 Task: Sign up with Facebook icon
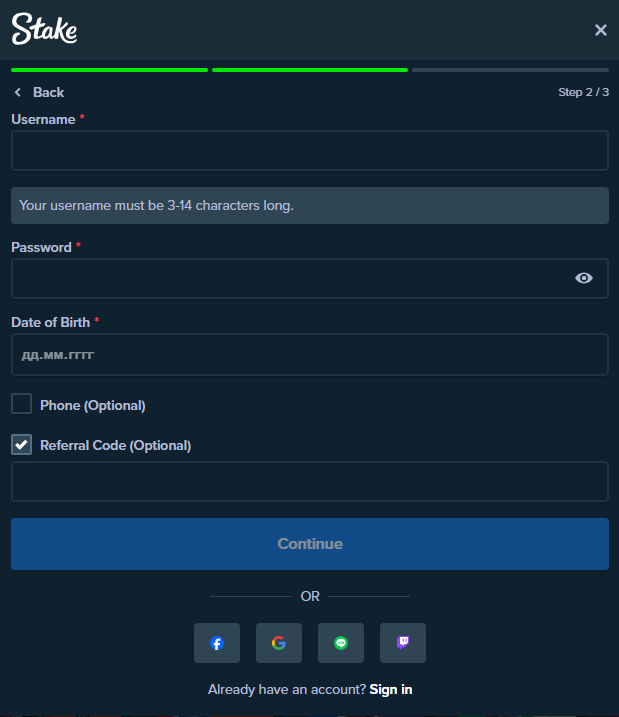pyautogui.click(x=217, y=643)
